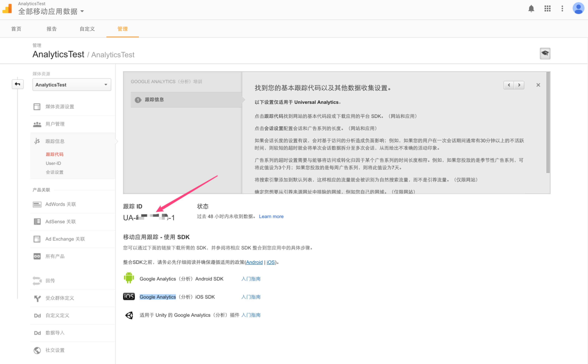The image size is (588, 364).
Task: Click the green Android robot icon
Action: [129, 278]
